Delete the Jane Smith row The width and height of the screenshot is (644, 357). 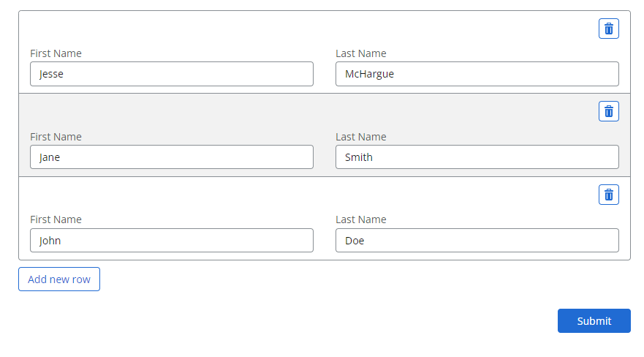pos(608,111)
